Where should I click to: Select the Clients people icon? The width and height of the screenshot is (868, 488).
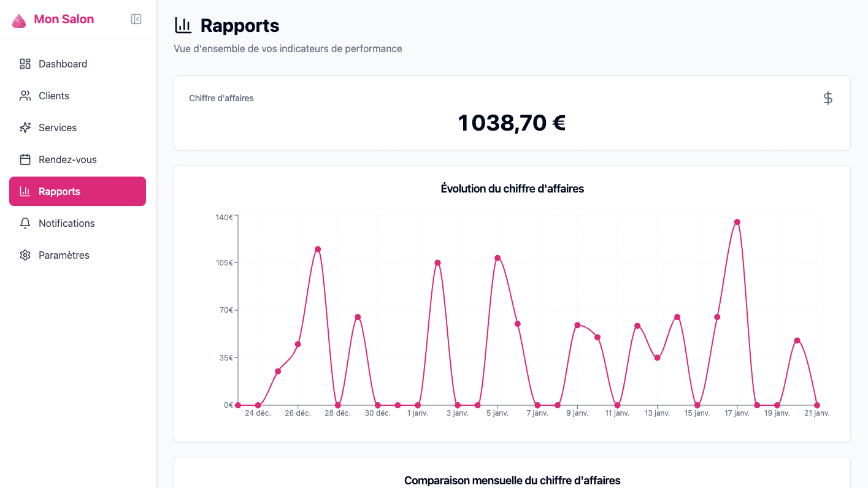pyautogui.click(x=25, y=96)
